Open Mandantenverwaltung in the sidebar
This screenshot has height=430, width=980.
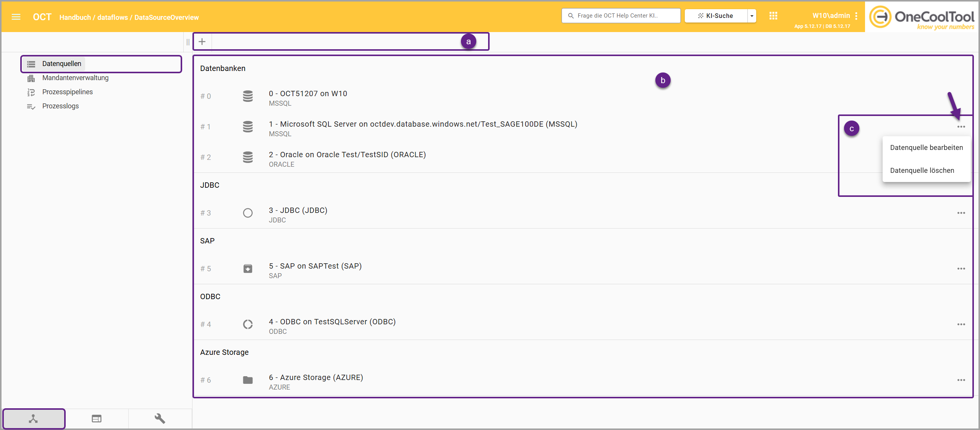(75, 78)
